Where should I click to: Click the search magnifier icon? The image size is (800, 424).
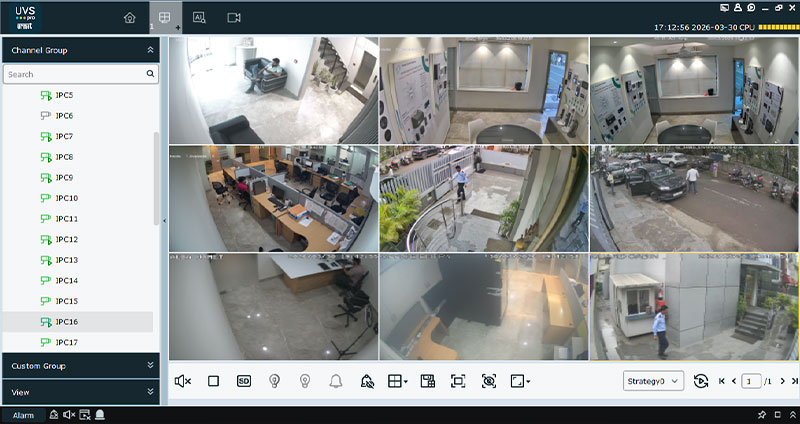[x=151, y=74]
